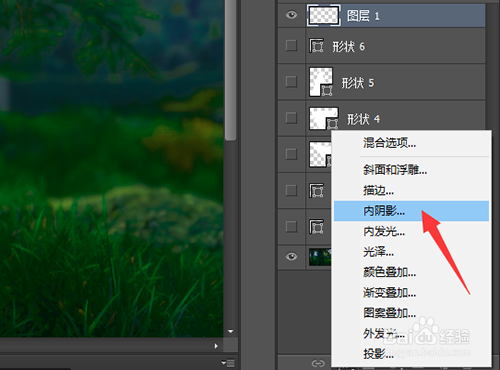This screenshot has height=370, width=500.
Task: Hide 图层 1 using its eye icon
Action: [x=292, y=15]
